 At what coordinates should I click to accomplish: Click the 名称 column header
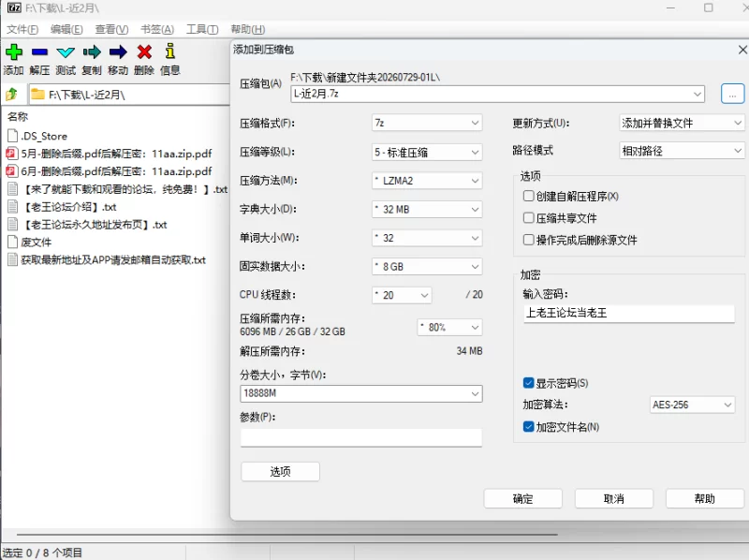coord(18,116)
